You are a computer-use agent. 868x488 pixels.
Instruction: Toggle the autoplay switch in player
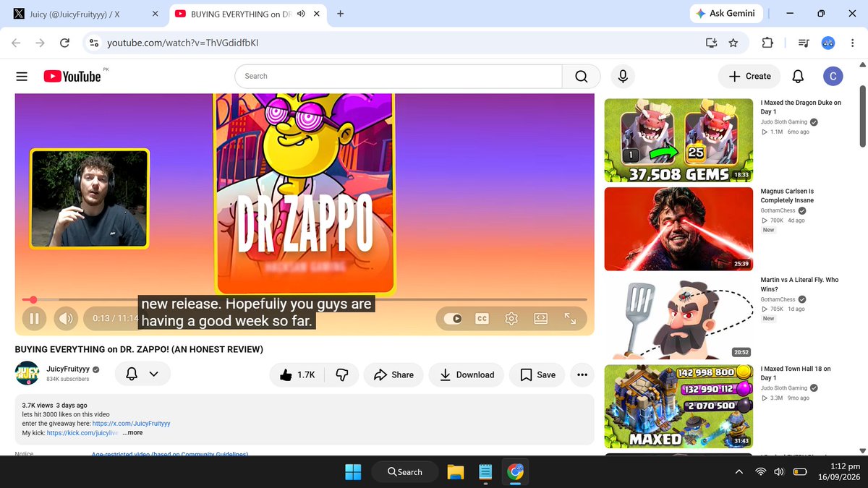453,318
